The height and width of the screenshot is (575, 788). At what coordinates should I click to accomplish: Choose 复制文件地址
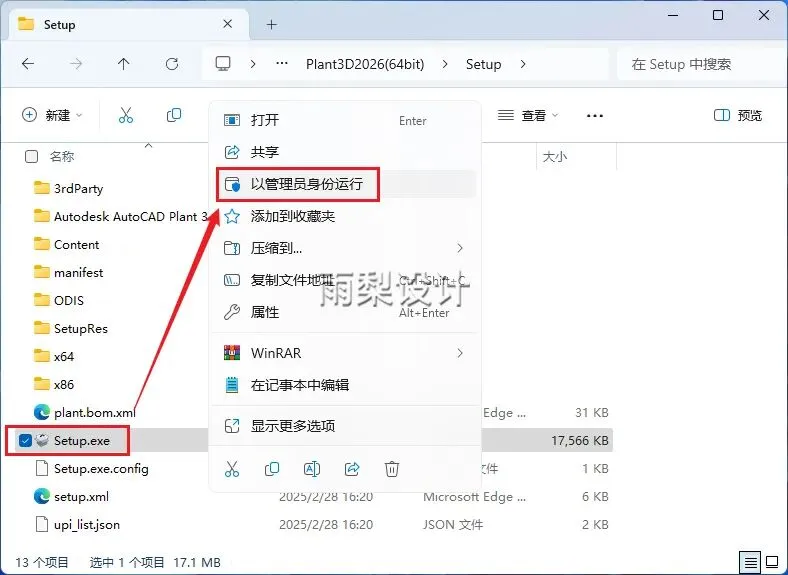(x=345, y=280)
